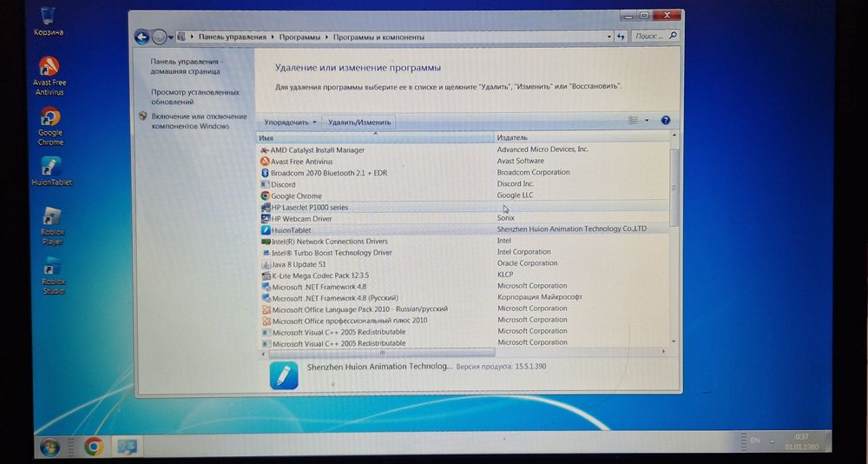The width and height of the screenshot is (868, 464).
Task: Click inside the Поиск search field
Action: pyautogui.click(x=650, y=36)
